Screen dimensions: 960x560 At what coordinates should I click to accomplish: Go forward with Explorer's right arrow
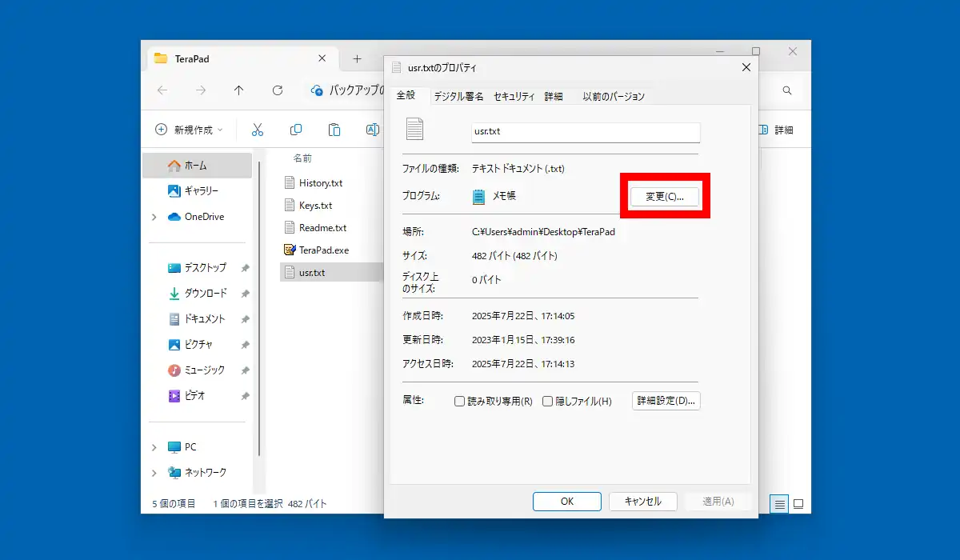(201, 90)
